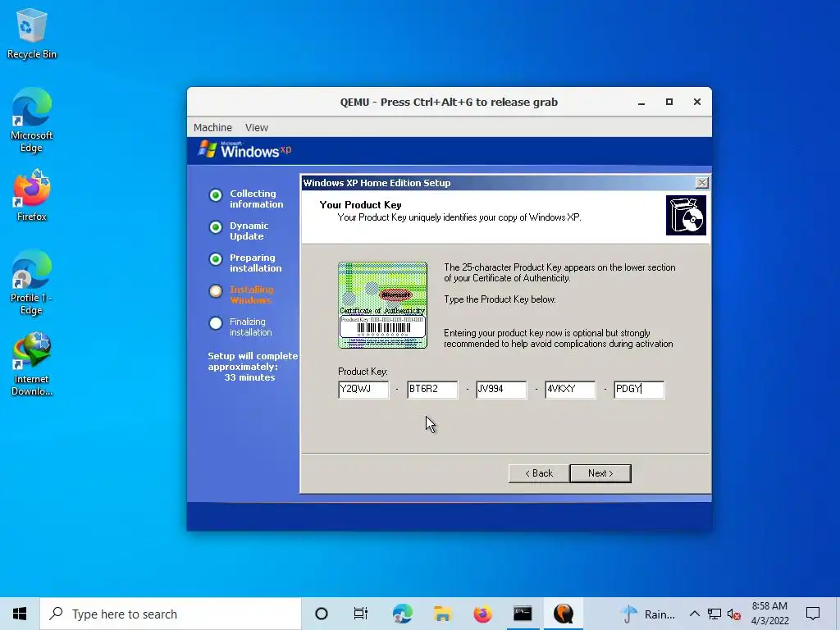Close the QEMU window
This screenshot has width=840, height=630.
pos(697,102)
